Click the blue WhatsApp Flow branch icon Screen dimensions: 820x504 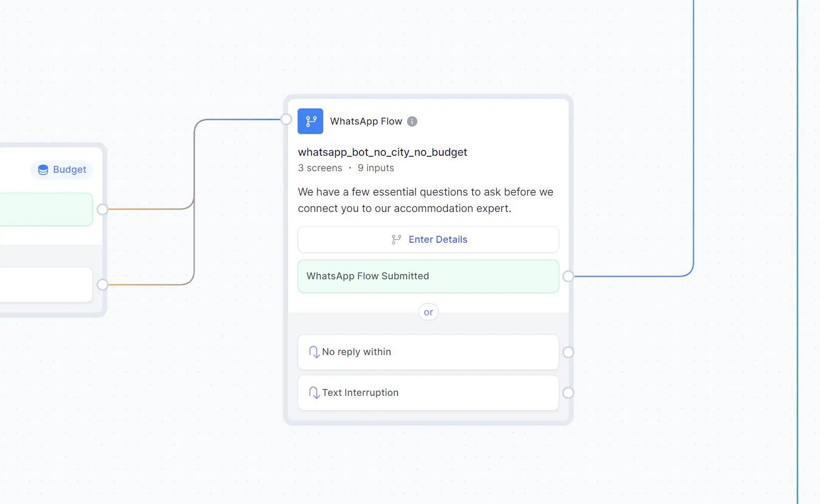pyautogui.click(x=310, y=121)
